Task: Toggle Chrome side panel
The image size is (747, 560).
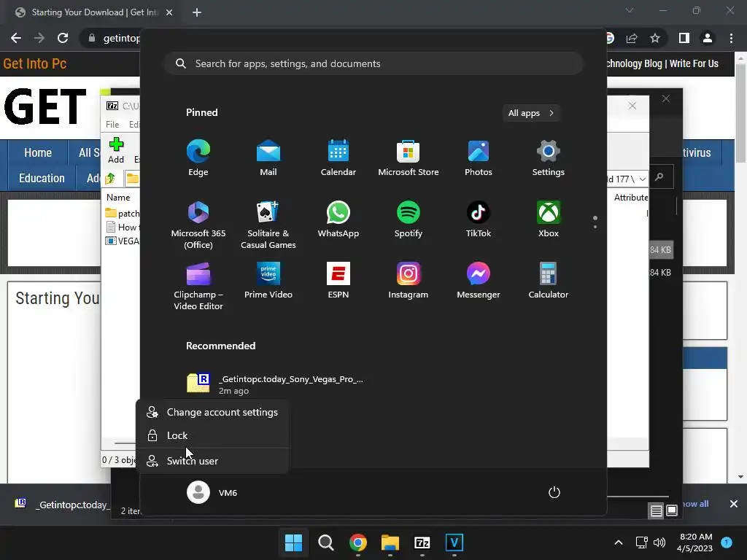Action: click(x=684, y=38)
